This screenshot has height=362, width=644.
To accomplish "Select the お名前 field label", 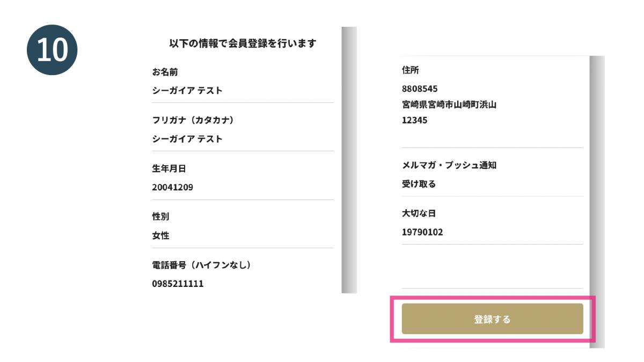I will click(x=165, y=72).
